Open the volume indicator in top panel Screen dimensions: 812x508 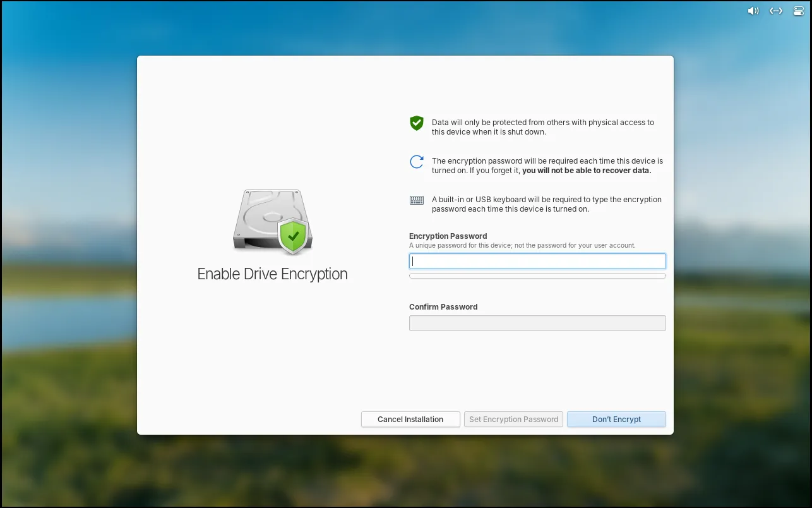point(753,11)
